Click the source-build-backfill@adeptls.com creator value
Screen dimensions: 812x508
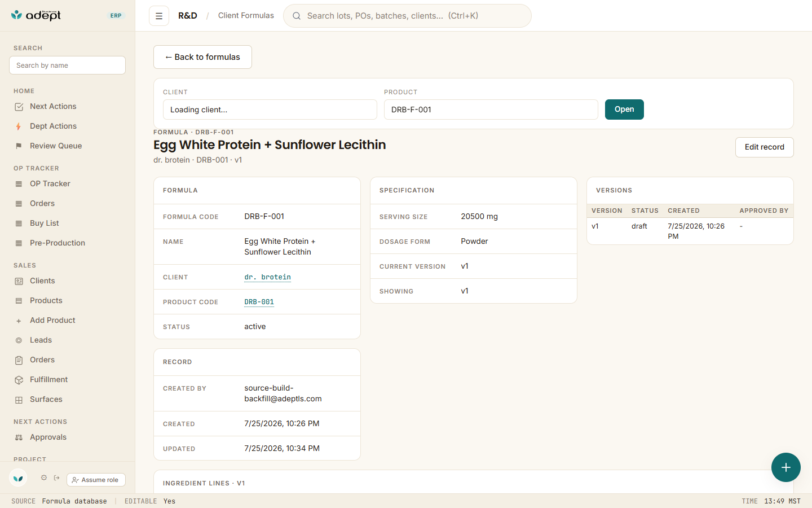point(283,393)
